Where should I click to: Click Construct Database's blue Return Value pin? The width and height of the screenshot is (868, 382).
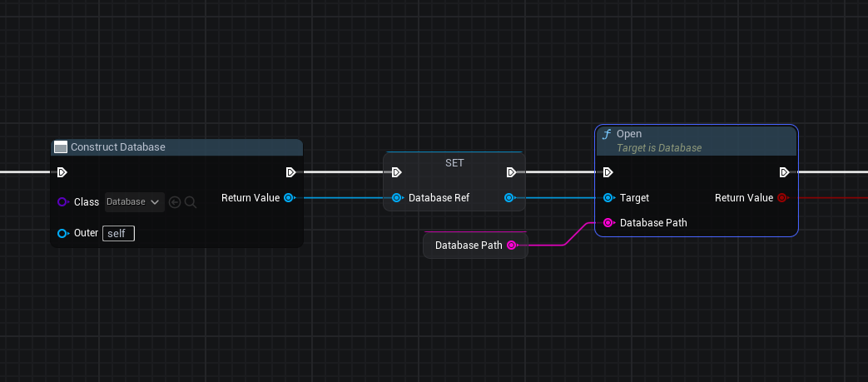coord(289,198)
